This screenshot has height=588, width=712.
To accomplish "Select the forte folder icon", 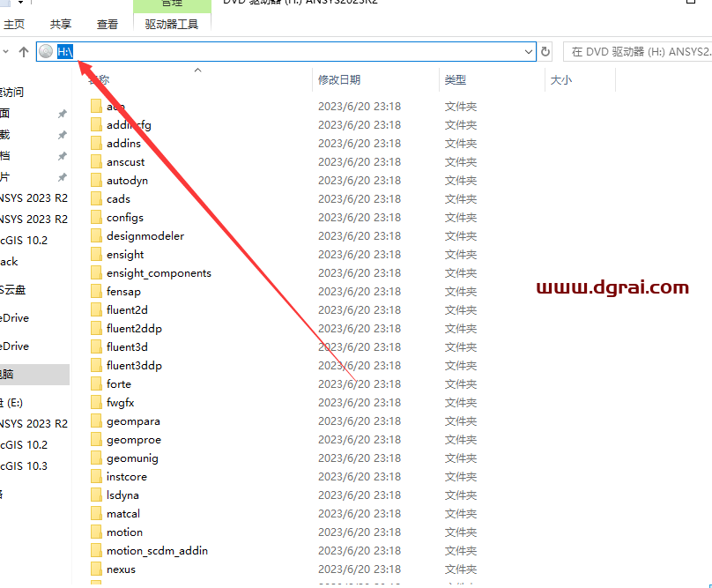I will (x=96, y=384).
